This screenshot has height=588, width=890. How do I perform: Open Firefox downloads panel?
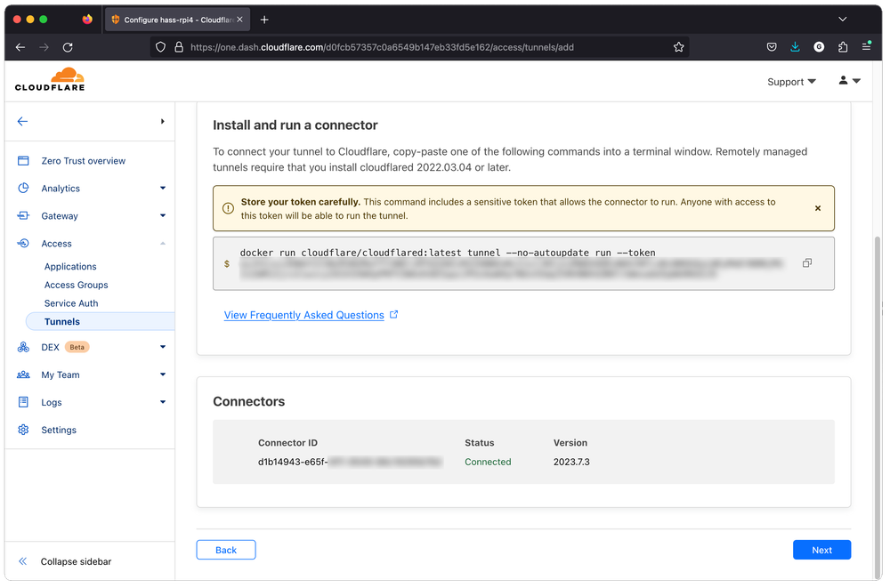point(796,47)
